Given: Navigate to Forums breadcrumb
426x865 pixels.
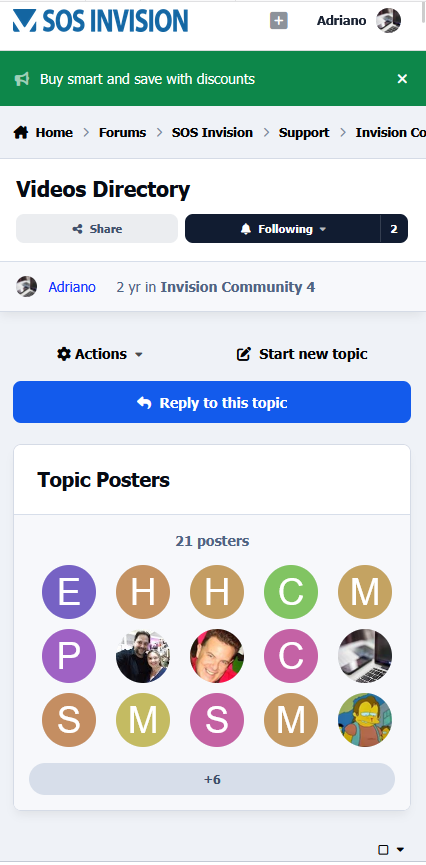Looking at the screenshot, I should pos(123,132).
